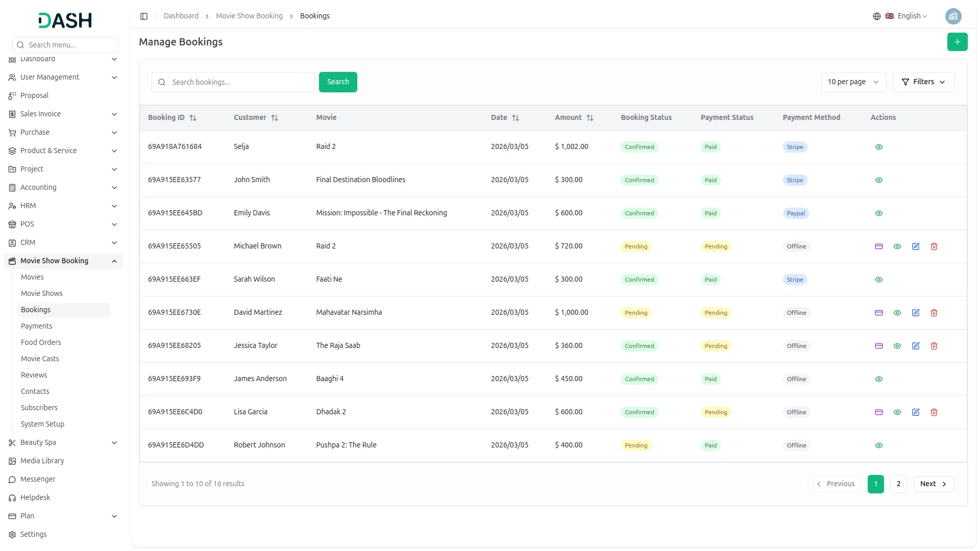
Task: Click the Search button
Action: [337, 82]
